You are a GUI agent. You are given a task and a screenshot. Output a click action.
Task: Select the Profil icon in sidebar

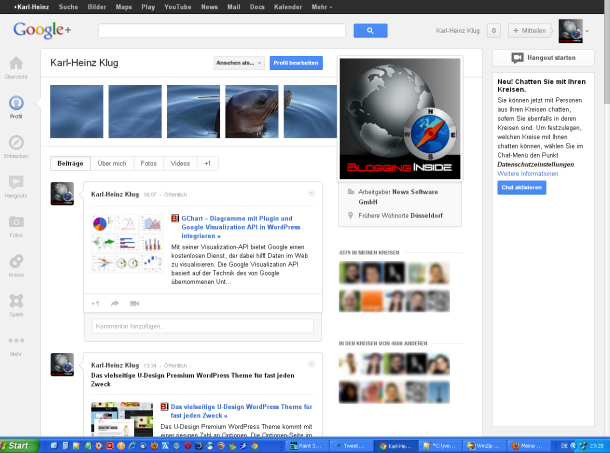16,103
